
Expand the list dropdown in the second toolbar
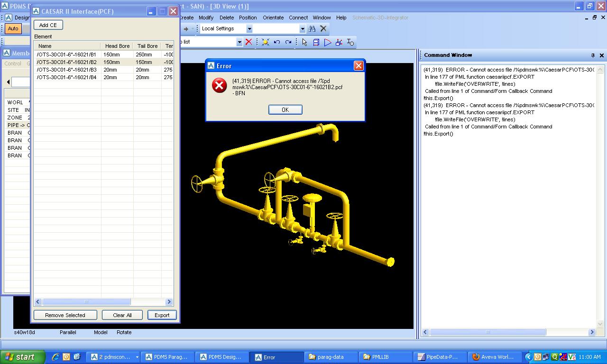tap(239, 42)
